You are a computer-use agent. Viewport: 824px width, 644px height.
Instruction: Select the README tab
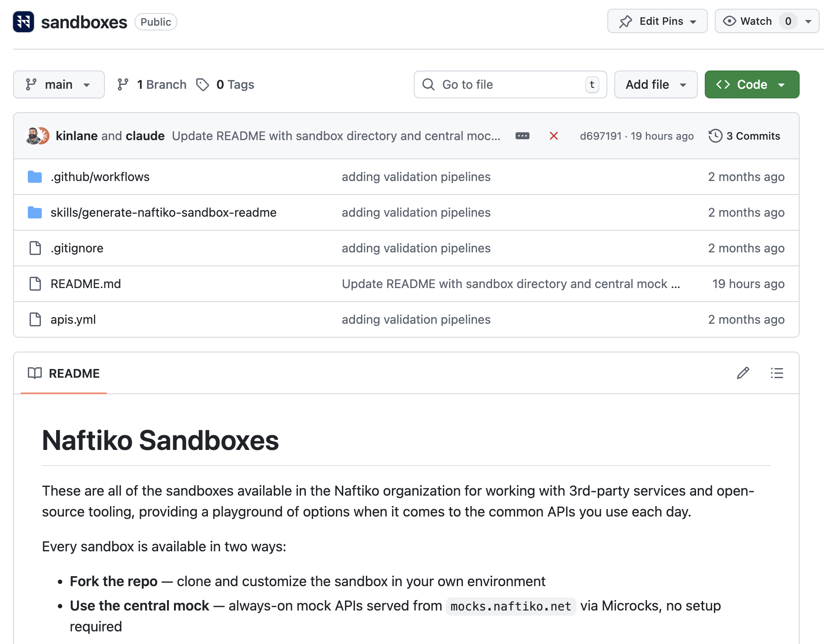coord(64,373)
